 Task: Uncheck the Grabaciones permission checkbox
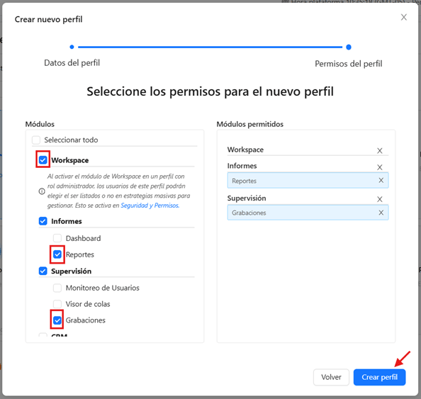click(x=57, y=320)
